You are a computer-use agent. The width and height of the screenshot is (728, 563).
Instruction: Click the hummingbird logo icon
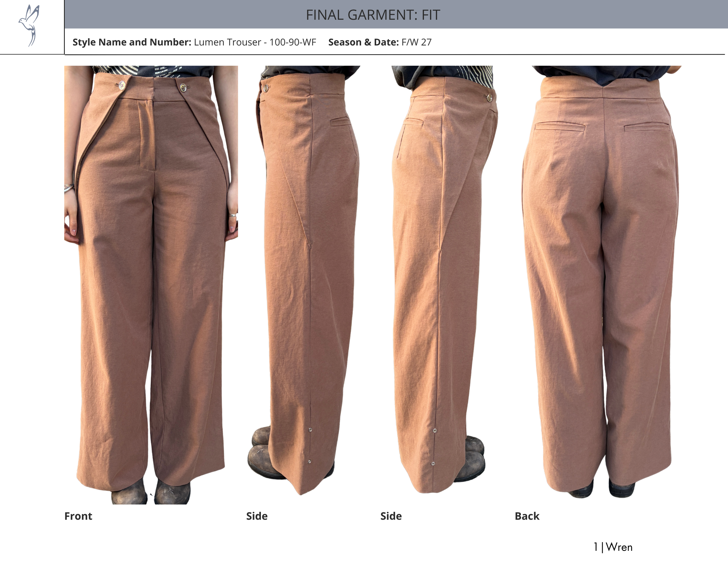point(29,25)
